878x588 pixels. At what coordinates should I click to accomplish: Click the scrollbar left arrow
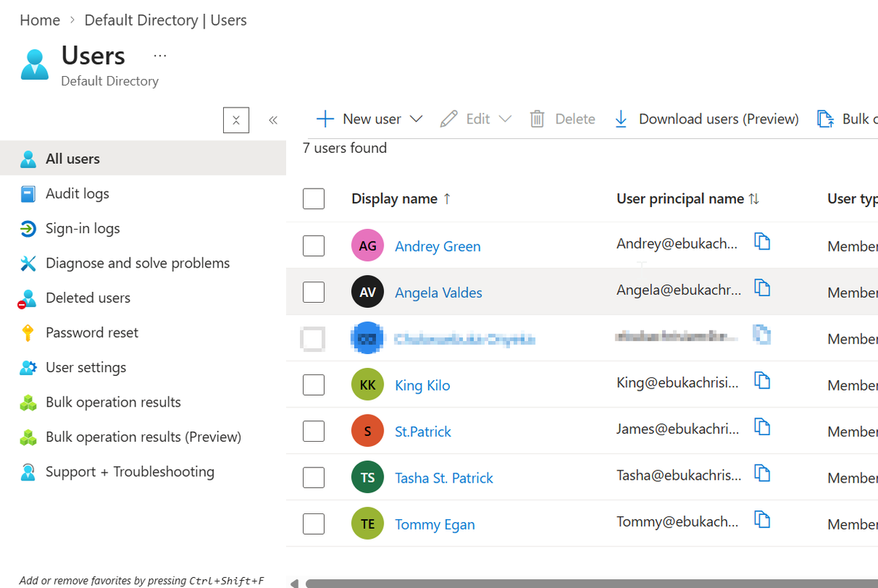(294, 584)
